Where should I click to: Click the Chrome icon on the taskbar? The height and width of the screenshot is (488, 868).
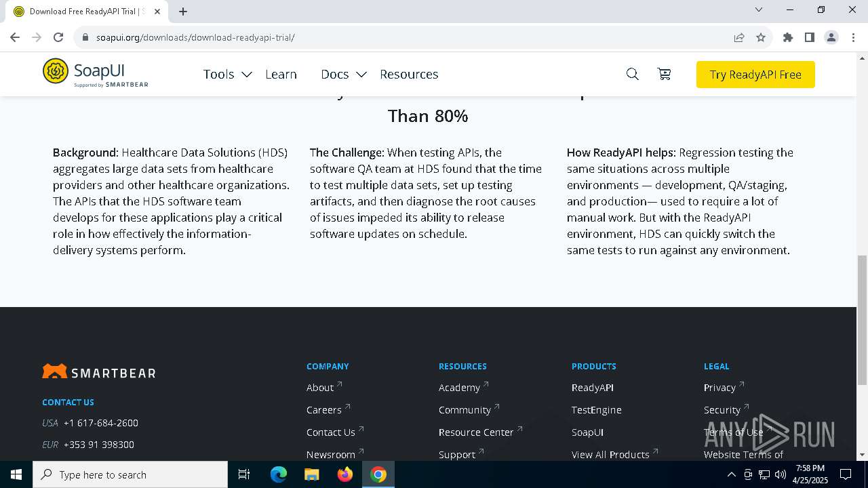pos(378,474)
